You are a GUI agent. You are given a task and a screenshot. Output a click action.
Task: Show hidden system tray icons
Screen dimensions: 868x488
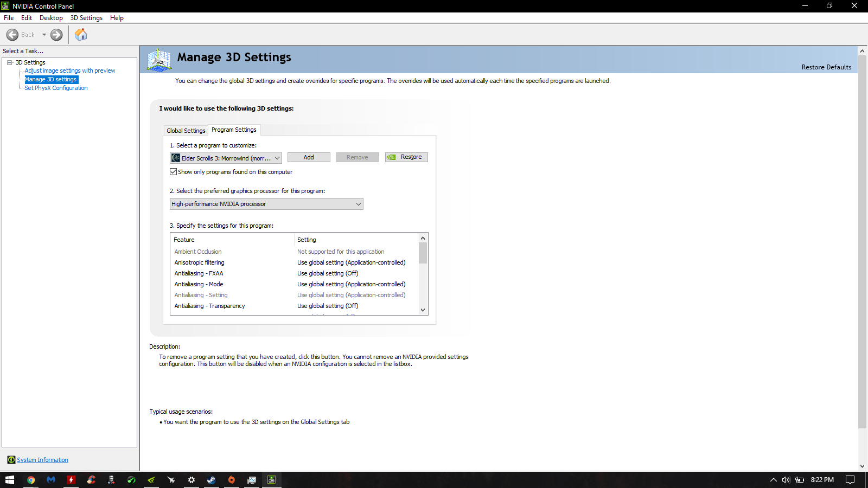click(x=774, y=480)
